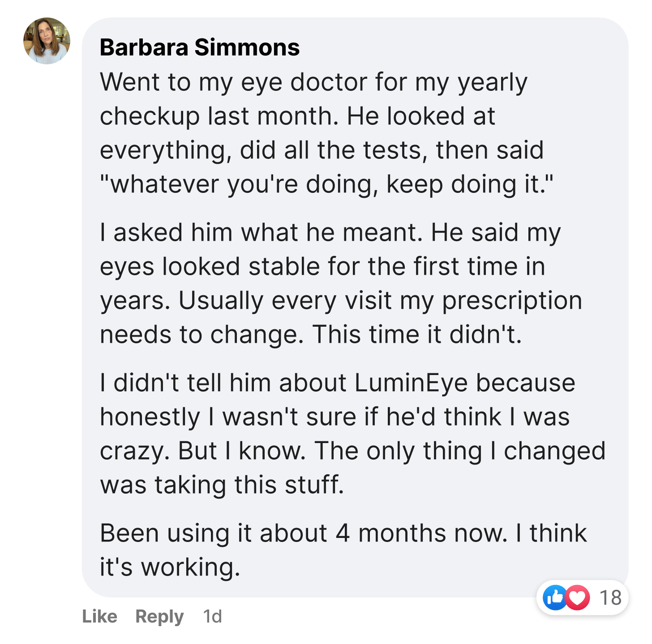
Task: Click the word "LuminEye" in the comment
Action: (411, 383)
